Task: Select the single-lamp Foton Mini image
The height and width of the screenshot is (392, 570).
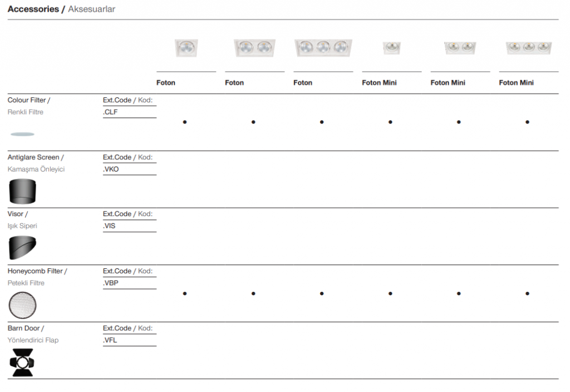Action: 391,48
